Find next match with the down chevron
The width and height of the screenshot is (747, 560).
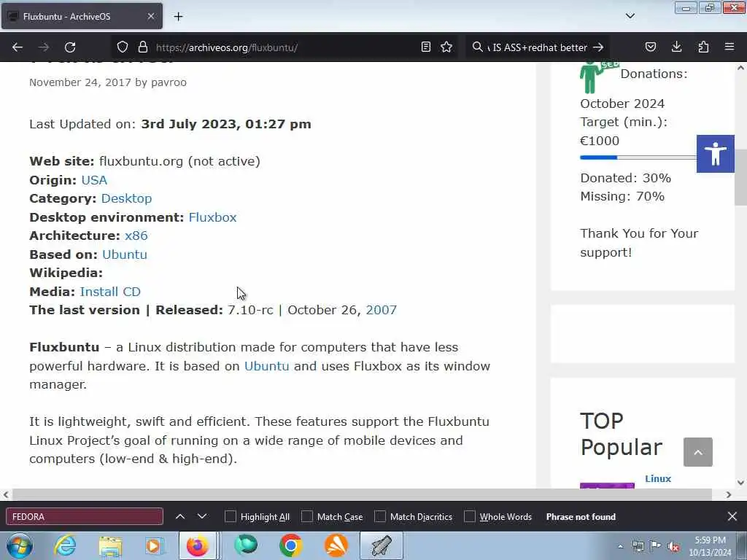coord(202,516)
